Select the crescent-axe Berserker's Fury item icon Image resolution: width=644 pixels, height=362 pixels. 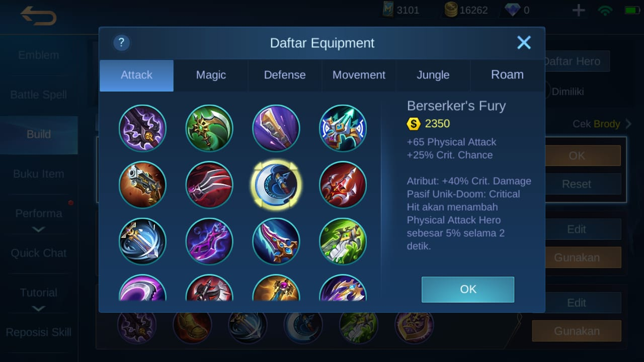click(x=276, y=185)
